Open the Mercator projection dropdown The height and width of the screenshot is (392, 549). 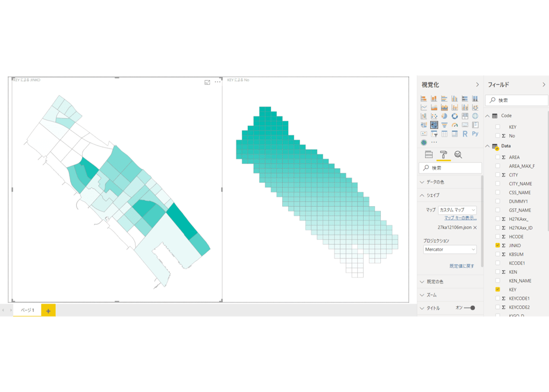click(x=450, y=249)
